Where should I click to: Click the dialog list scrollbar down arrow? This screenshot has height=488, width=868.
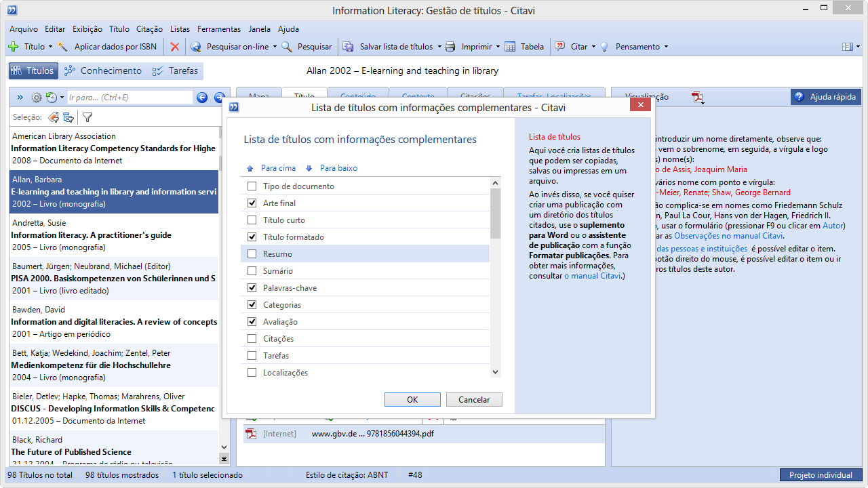point(495,372)
